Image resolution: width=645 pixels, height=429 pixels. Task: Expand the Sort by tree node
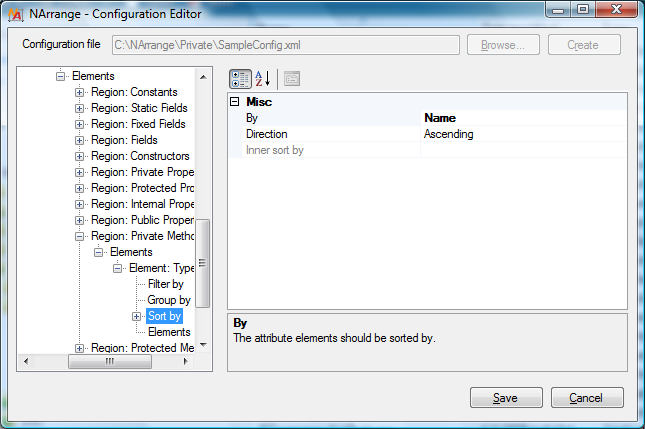(x=138, y=316)
